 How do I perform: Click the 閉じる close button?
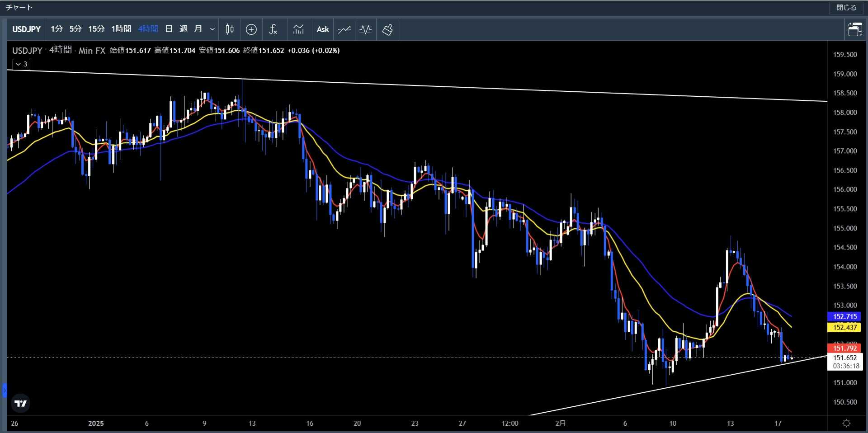pyautogui.click(x=846, y=7)
